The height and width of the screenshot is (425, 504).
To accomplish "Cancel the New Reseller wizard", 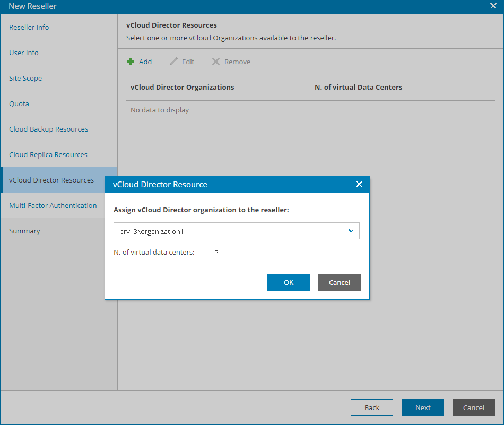I will click(473, 407).
